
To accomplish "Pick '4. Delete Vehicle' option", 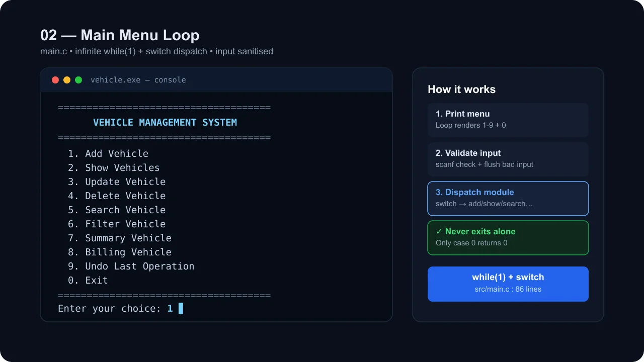I will (x=117, y=196).
